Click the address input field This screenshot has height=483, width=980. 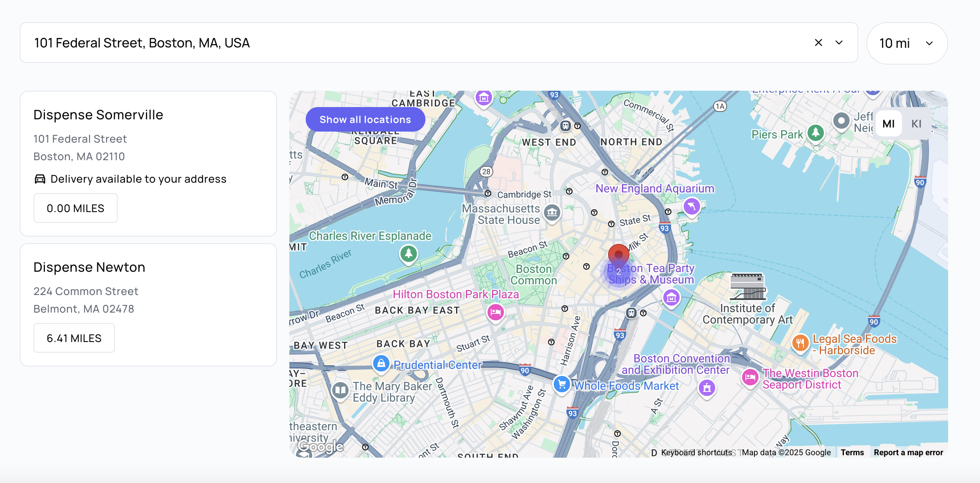(x=439, y=42)
